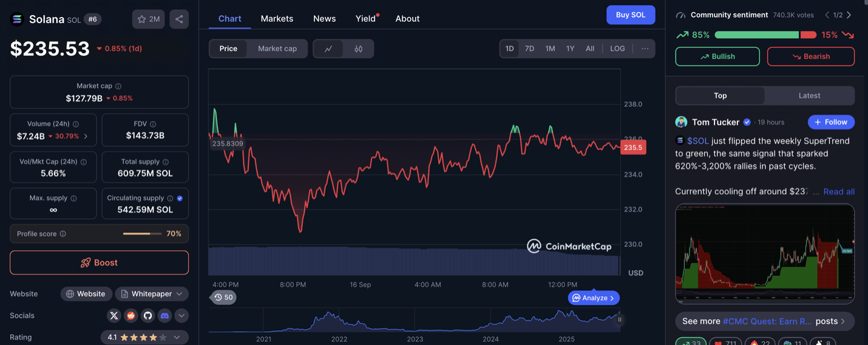Vote Bullish on community sentiment
Screen dimensions: 868x345
(717, 56)
